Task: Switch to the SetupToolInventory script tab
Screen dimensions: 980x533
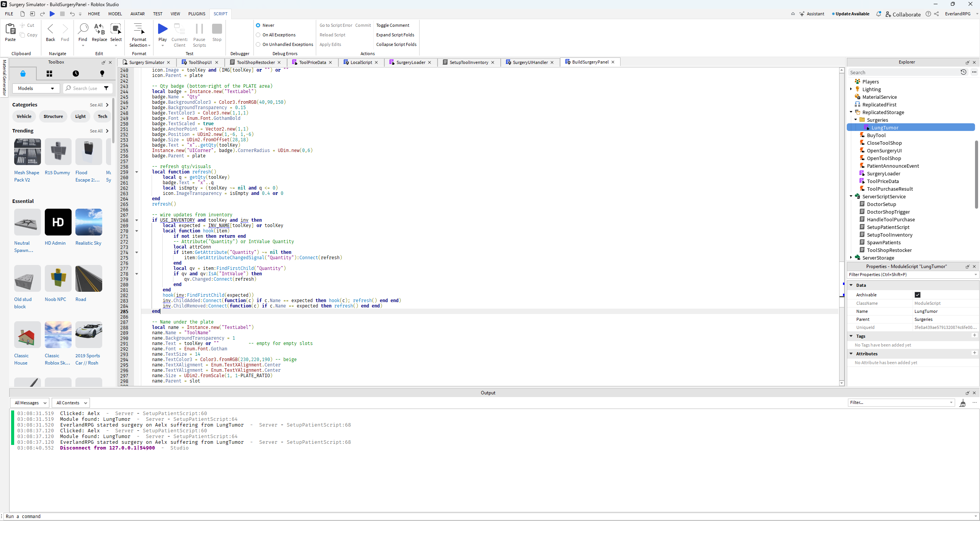Action: (469, 62)
